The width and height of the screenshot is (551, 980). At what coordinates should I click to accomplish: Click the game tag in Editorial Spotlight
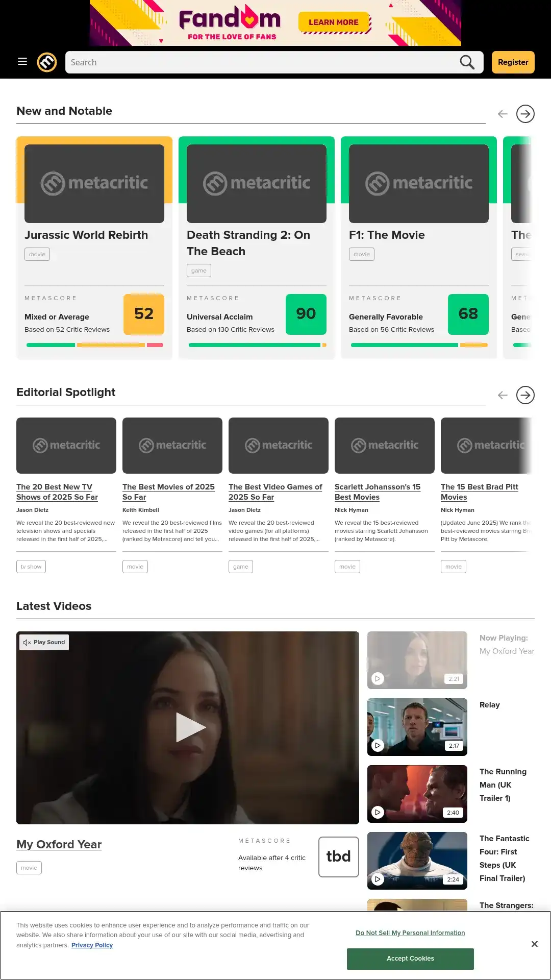(x=241, y=567)
